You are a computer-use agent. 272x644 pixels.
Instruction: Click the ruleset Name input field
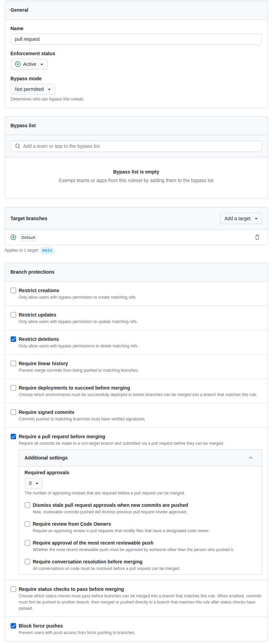[x=136, y=39]
